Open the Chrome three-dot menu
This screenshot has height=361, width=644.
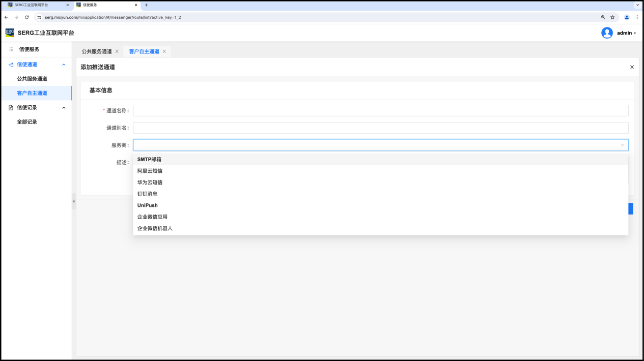637,17
